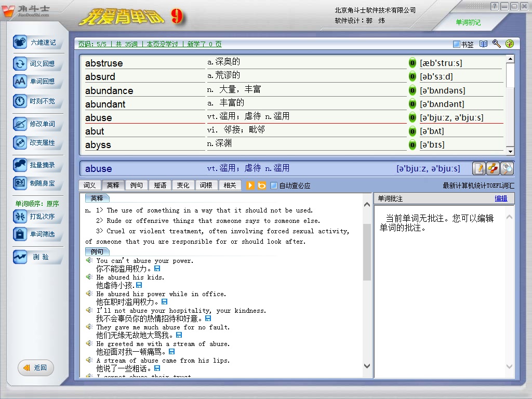Switch to the 例句 tab
The height and width of the screenshot is (399, 532).
click(x=137, y=185)
